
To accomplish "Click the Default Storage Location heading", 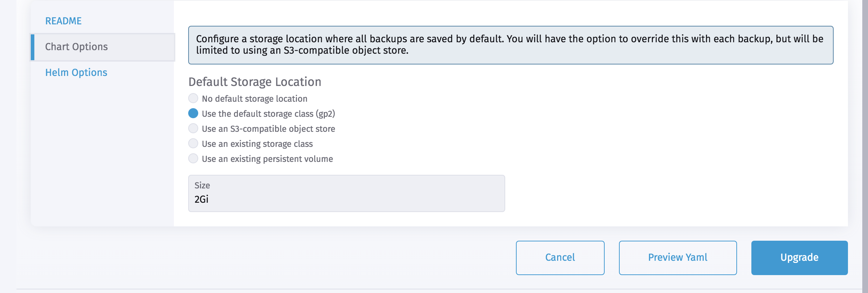I will 255,82.
